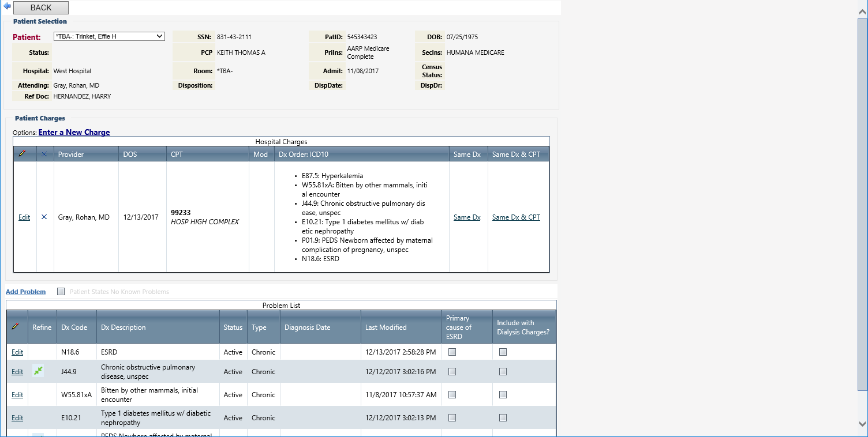Open the Patient selection dropdown

point(159,36)
